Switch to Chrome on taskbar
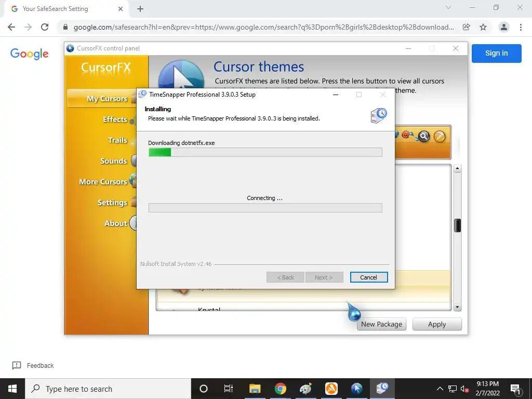 [x=280, y=389]
